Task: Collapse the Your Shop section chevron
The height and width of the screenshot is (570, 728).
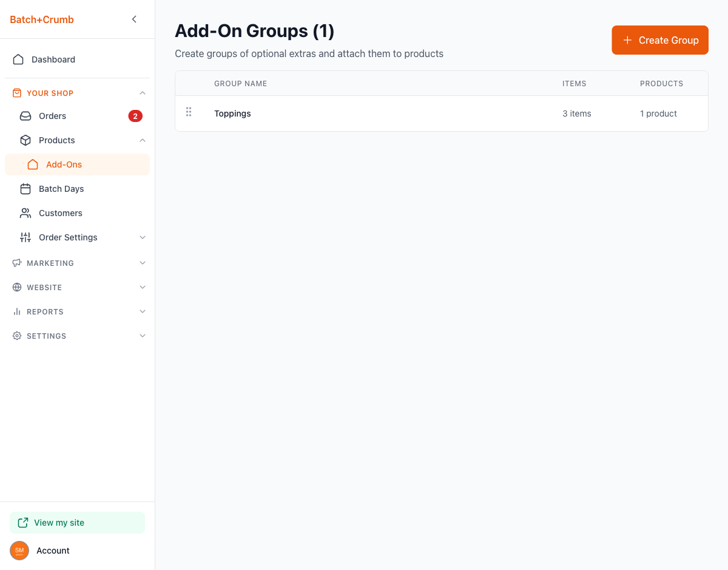Action: (143, 93)
